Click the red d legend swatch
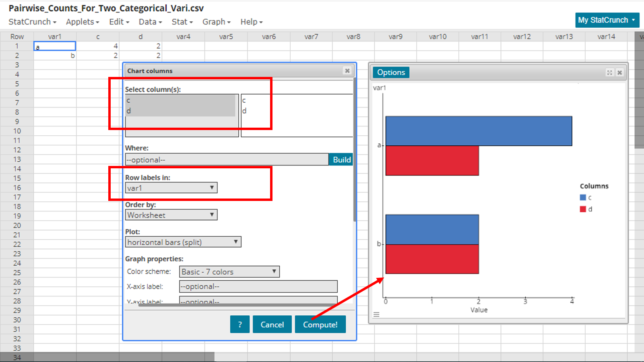 pyautogui.click(x=583, y=209)
